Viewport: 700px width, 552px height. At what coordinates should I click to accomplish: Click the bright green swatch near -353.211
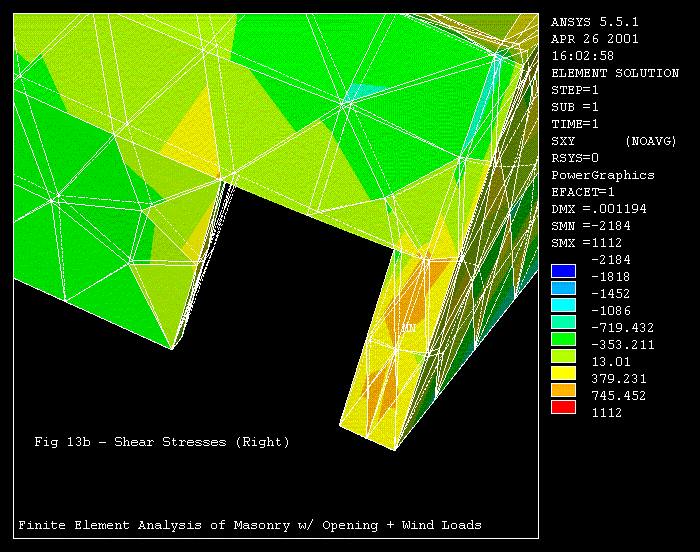[563, 338]
